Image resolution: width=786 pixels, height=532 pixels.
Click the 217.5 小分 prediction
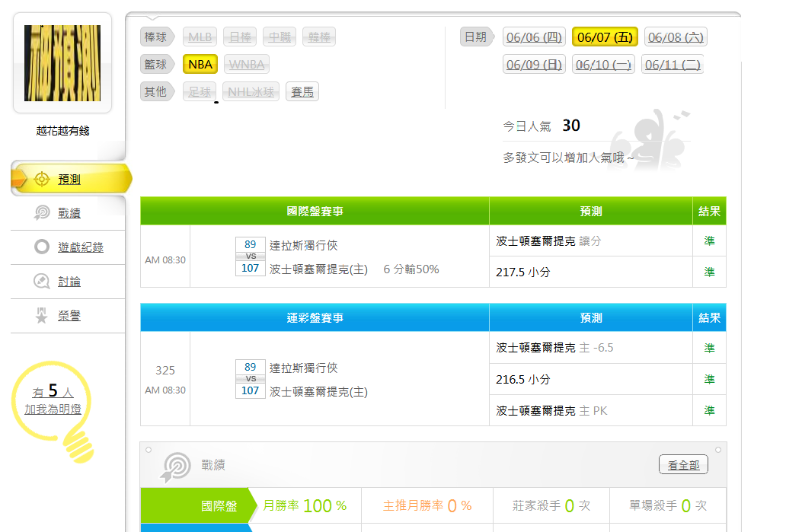(522, 272)
